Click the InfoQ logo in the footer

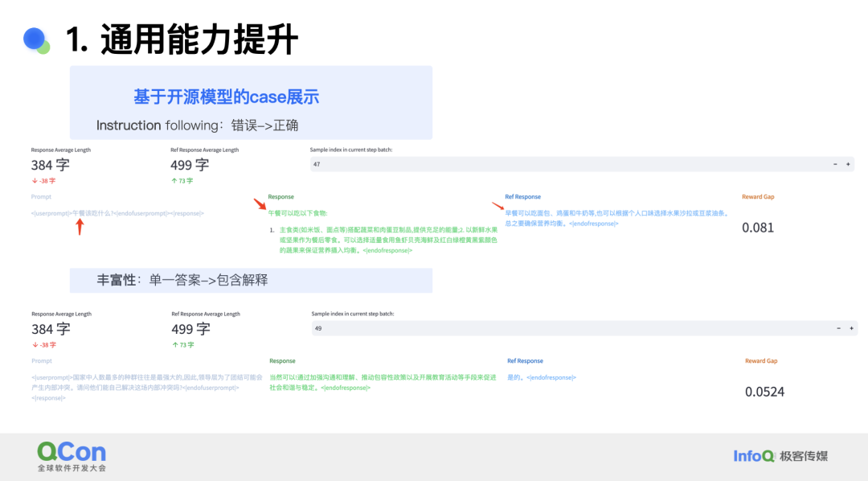pos(753,456)
